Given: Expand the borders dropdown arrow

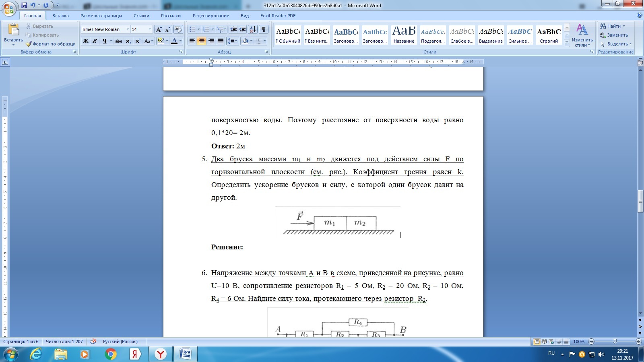Looking at the screenshot, I should pos(265,41).
